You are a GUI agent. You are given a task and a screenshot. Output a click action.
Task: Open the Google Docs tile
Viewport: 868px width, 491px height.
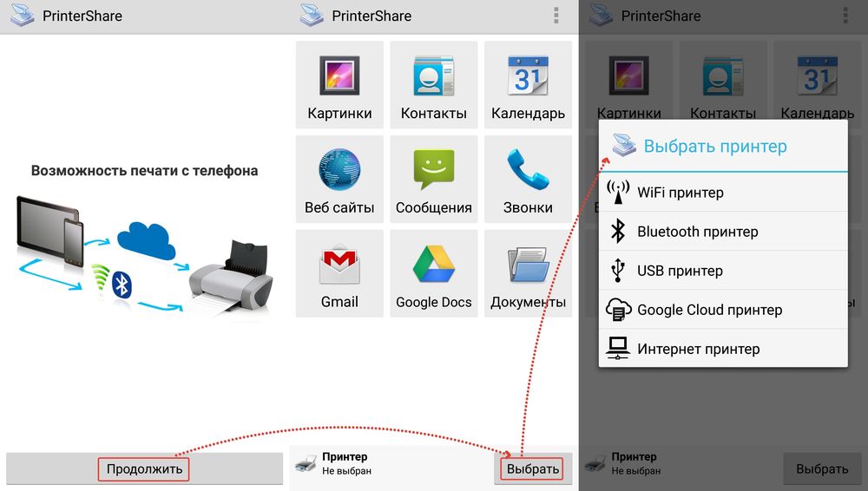[433, 272]
